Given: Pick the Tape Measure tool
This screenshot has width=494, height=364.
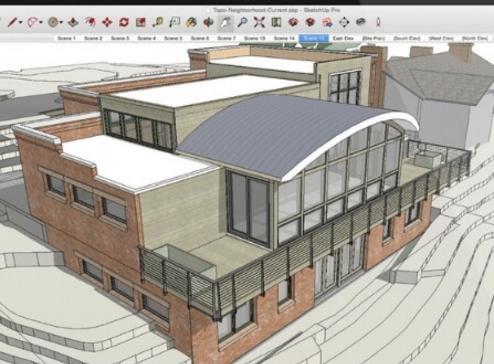Looking at the screenshot, I should click(x=158, y=22).
